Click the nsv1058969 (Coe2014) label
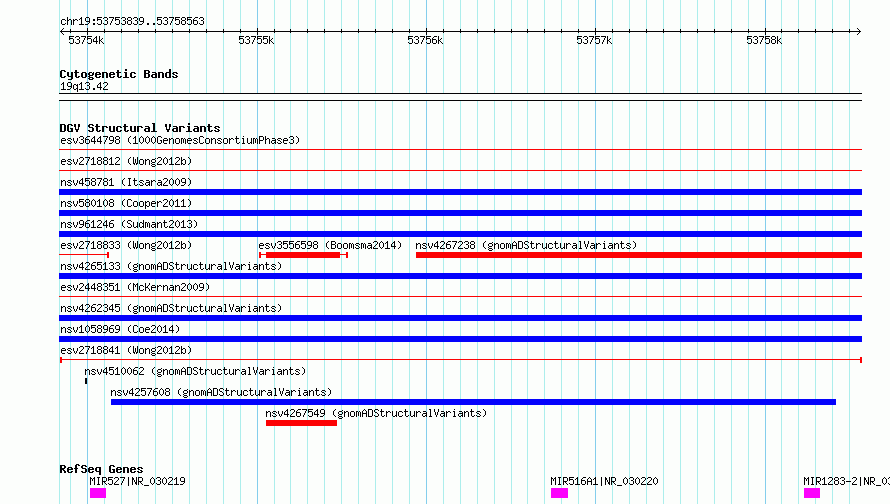 120,329
